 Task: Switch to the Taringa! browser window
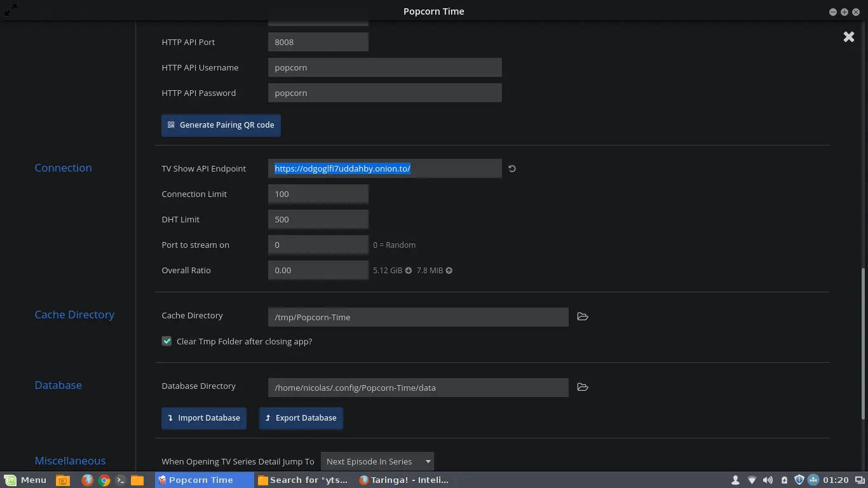(x=405, y=480)
